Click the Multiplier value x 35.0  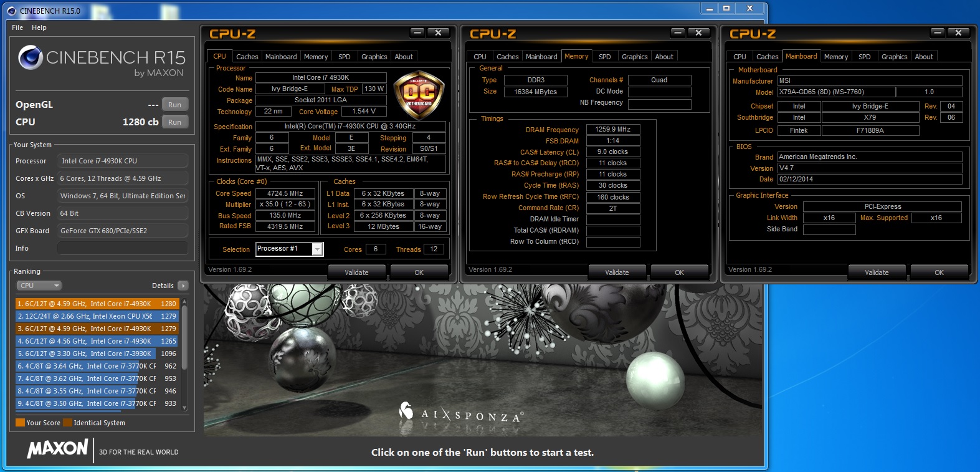click(x=285, y=204)
